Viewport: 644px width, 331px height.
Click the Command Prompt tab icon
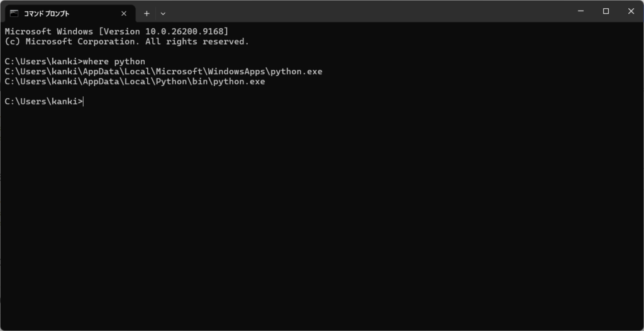coord(14,14)
